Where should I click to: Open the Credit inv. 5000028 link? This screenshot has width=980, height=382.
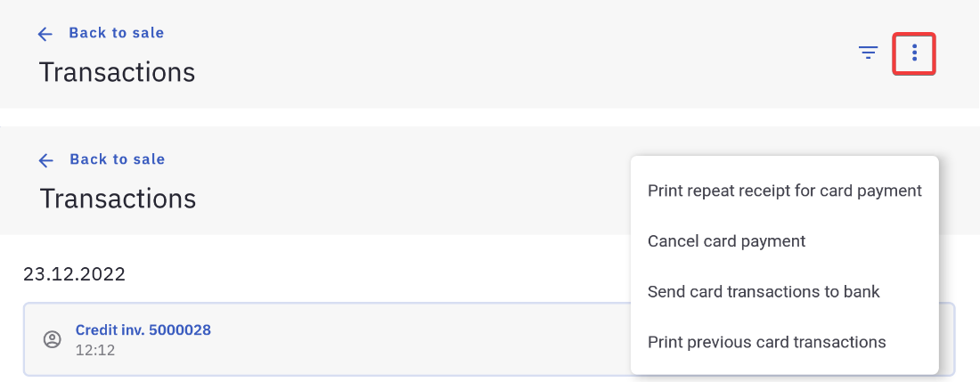click(143, 330)
